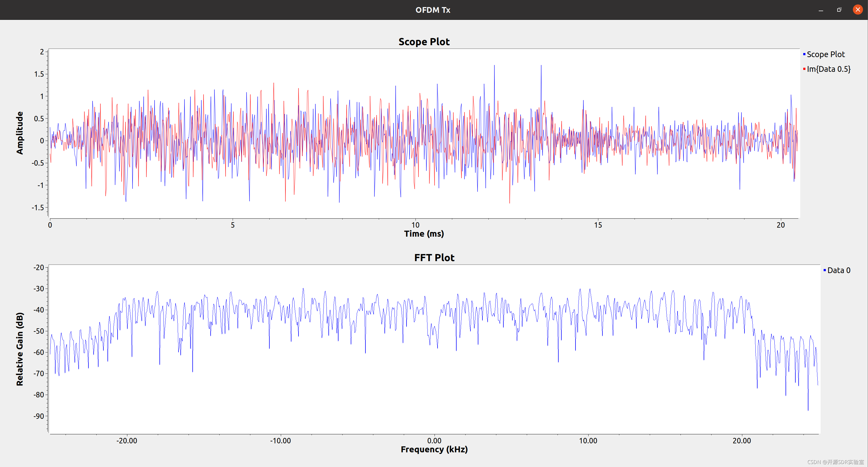Click the OFDM Tx title bar text
This screenshot has height=467, width=868.
433,10
